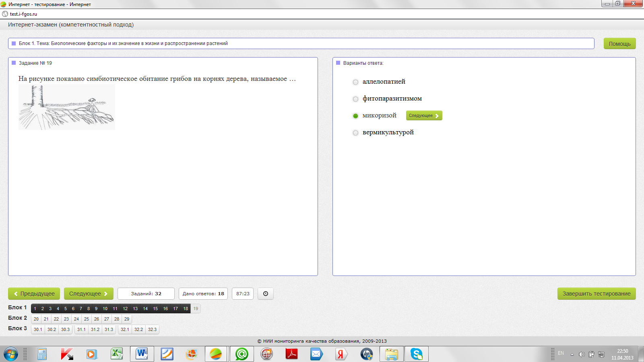The width and height of the screenshot is (644, 362).
Task: Open the HP taskbar icon
Action: coord(366,354)
